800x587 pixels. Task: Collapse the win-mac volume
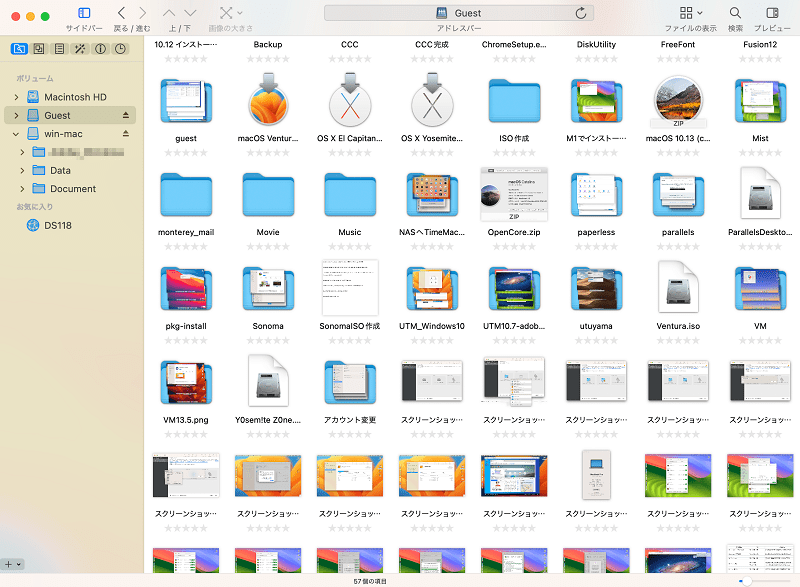[16, 134]
